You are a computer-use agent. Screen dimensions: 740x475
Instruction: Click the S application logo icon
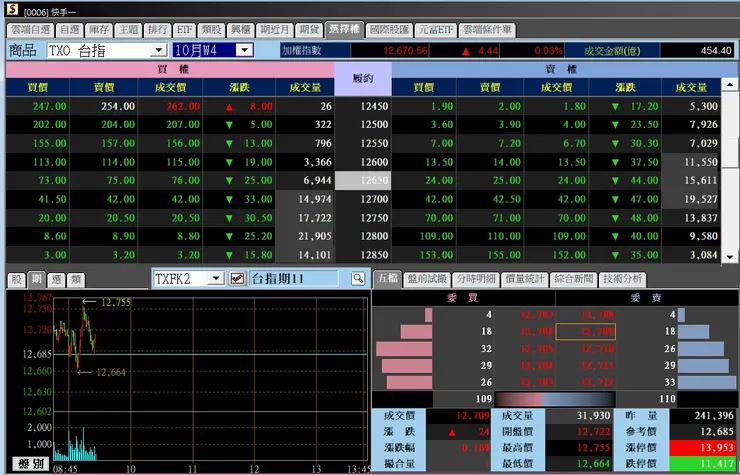12,8
